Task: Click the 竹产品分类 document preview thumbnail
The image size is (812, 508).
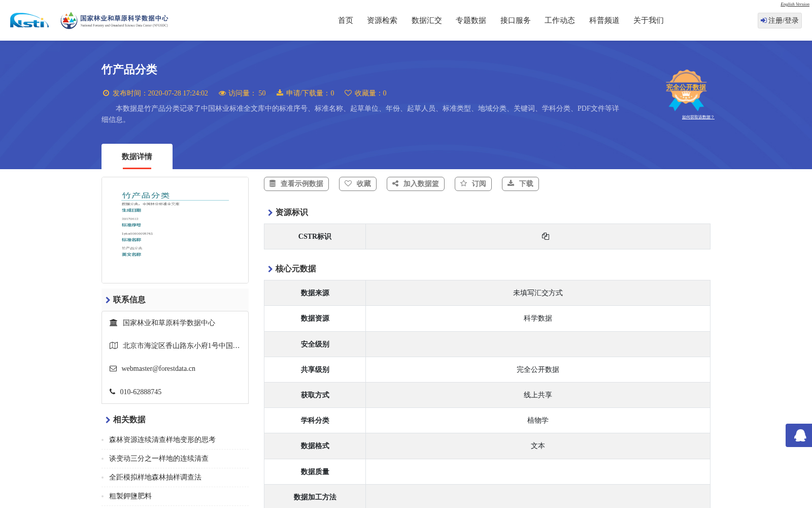Action: [x=175, y=230]
